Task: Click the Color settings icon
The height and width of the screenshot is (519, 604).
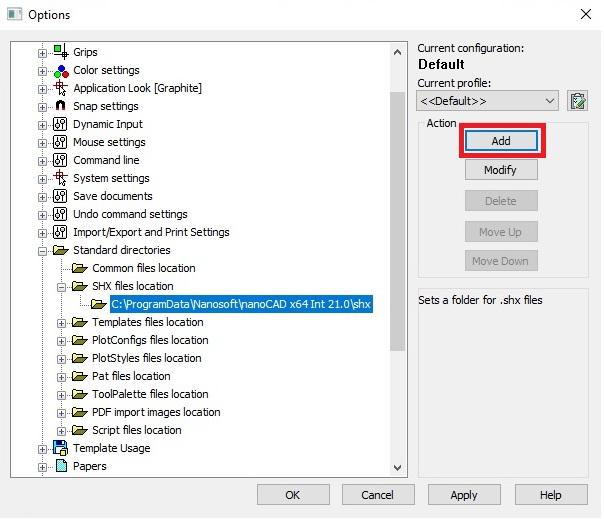Action: tap(59, 70)
